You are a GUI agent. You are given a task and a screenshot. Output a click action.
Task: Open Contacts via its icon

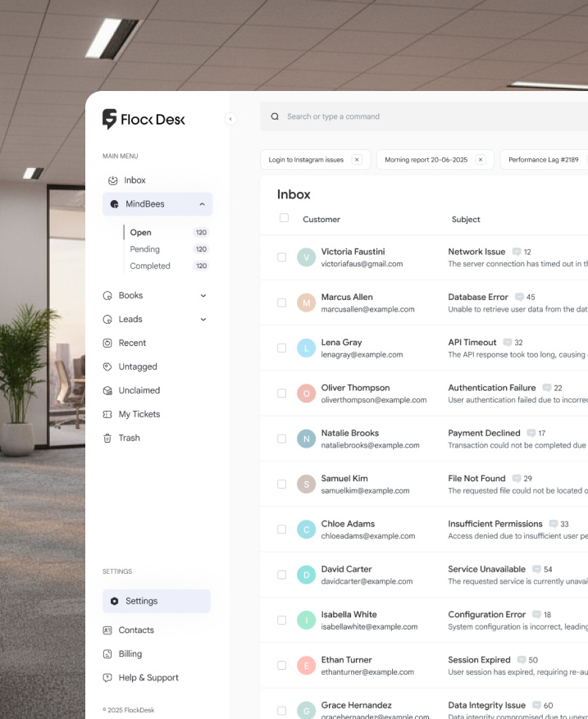point(107,630)
